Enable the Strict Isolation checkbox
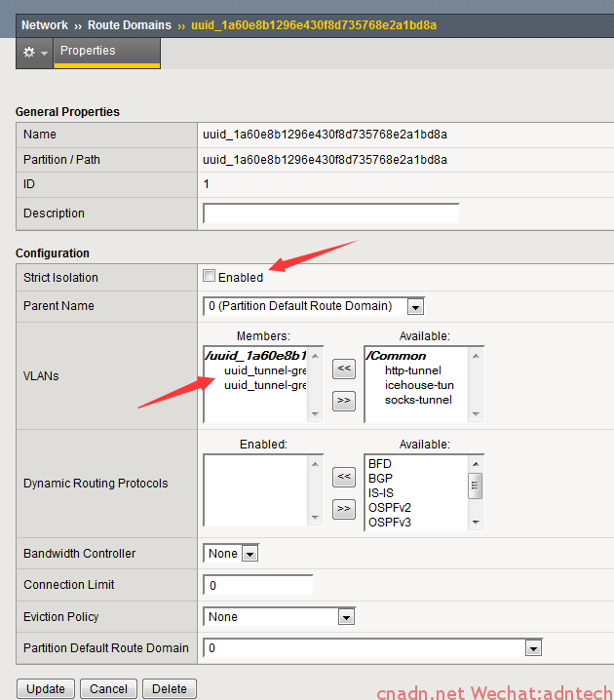 pos(209,276)
